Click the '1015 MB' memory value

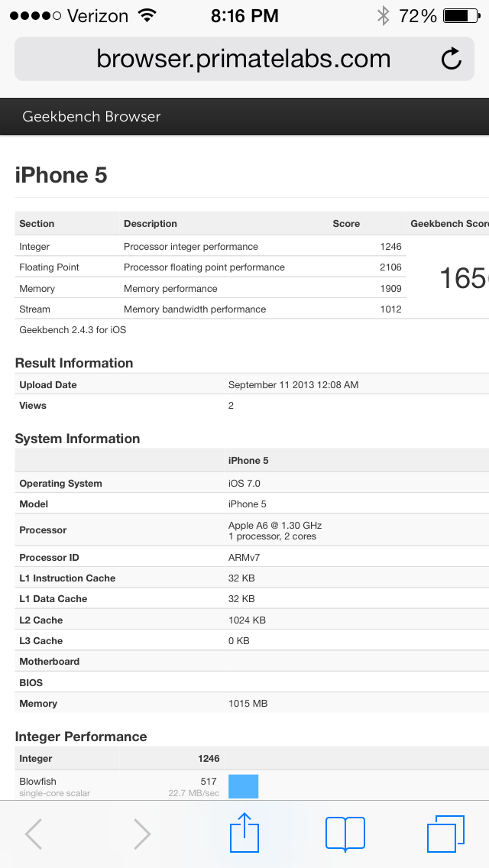pyautogui.click(x=248, y=704)
